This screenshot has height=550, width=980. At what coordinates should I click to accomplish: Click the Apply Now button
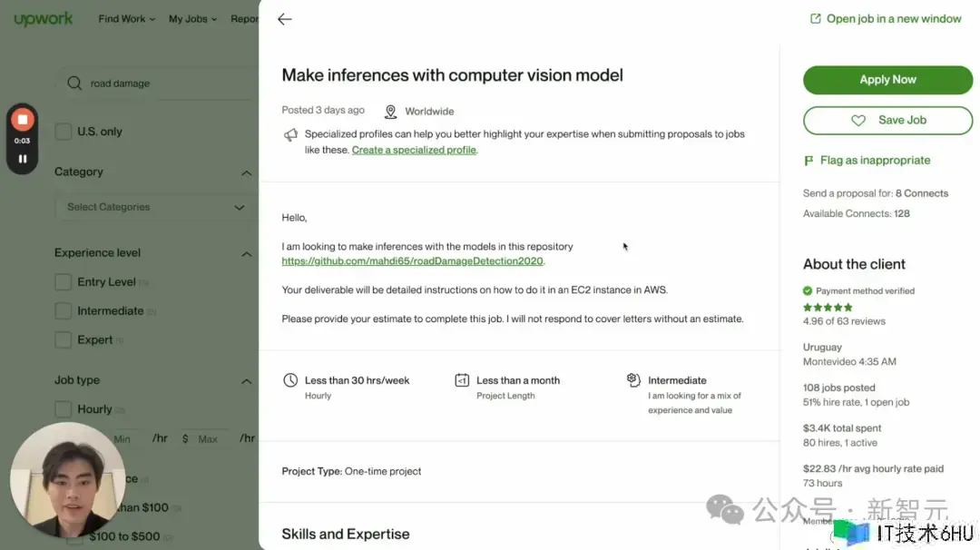pos(887,80)
